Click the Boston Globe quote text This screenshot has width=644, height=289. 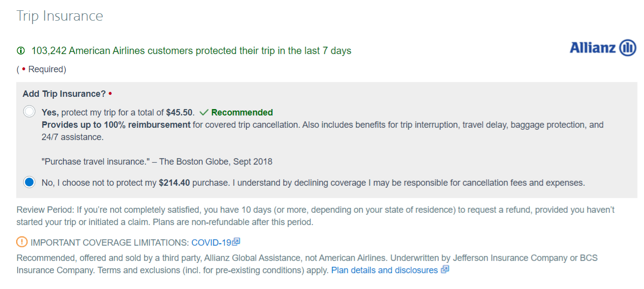pyautogui.click(x=157, y=161)
